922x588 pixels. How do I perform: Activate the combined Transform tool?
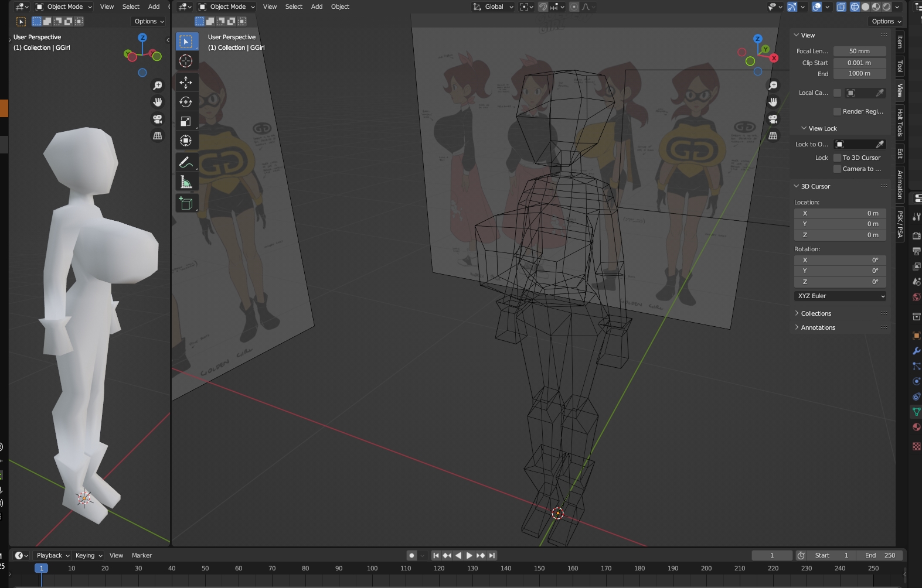pyautogui.click(x=186, y=141)
